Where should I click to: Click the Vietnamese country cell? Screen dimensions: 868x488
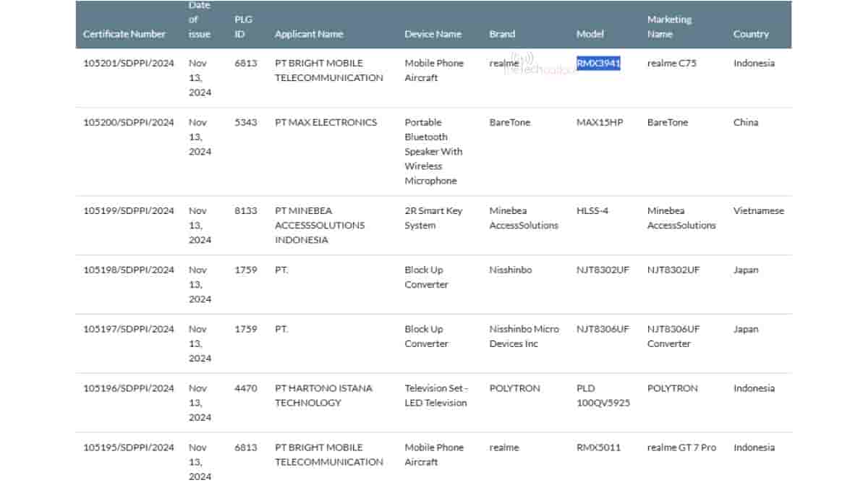[758, 210]
